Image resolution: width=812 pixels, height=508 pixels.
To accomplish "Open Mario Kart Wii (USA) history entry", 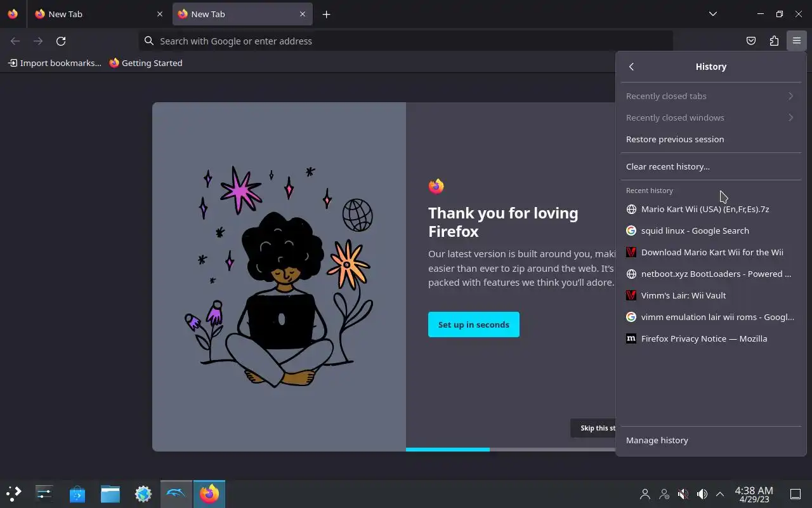I will tap(710, 209).
